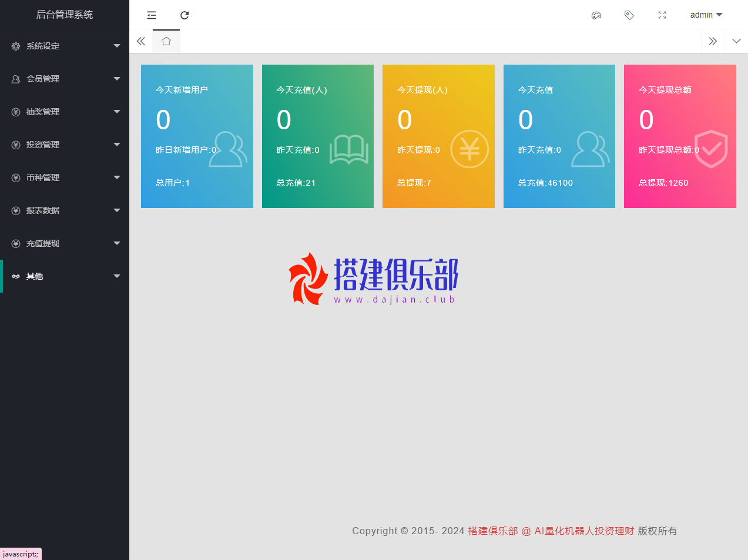Click the 版权所有 footer text

point(658,531)
